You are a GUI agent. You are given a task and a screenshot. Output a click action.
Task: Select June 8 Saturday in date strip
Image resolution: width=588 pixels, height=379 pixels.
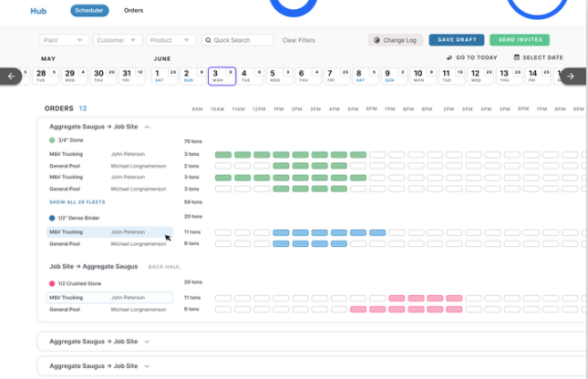point(366,77)
